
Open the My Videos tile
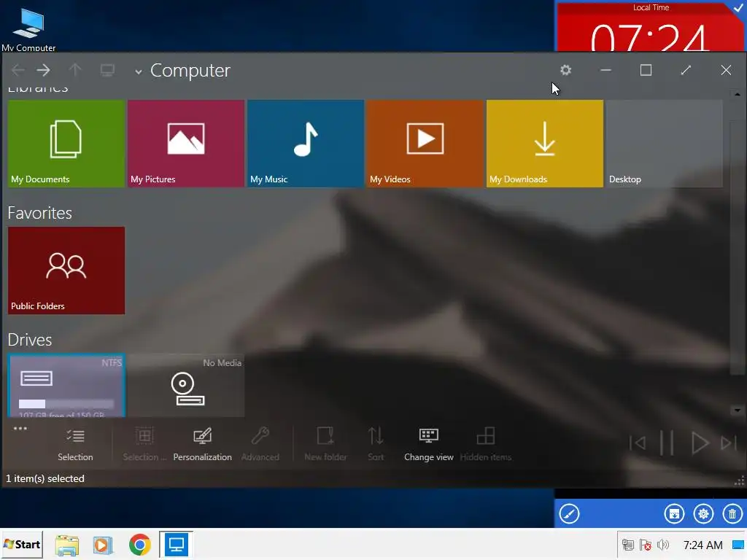pyautogui.click(x=425, y=144)
